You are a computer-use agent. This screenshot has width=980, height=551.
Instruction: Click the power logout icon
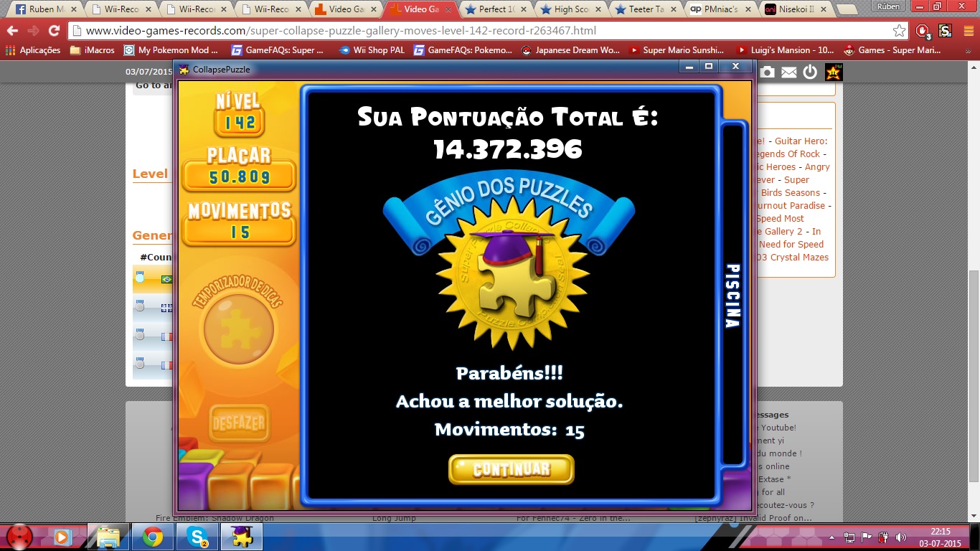click(810, 72)
